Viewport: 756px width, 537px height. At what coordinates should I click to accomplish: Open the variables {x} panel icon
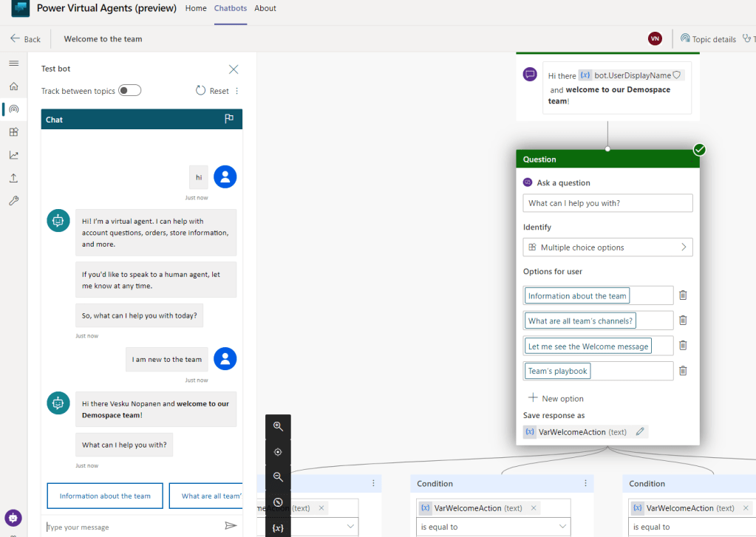click(278, 527)
